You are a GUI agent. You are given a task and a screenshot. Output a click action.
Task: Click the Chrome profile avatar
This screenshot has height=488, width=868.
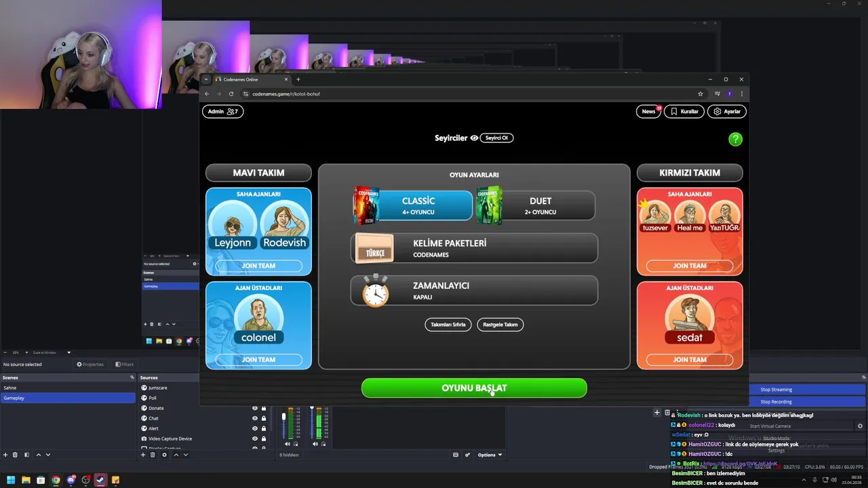coord(730,94)
